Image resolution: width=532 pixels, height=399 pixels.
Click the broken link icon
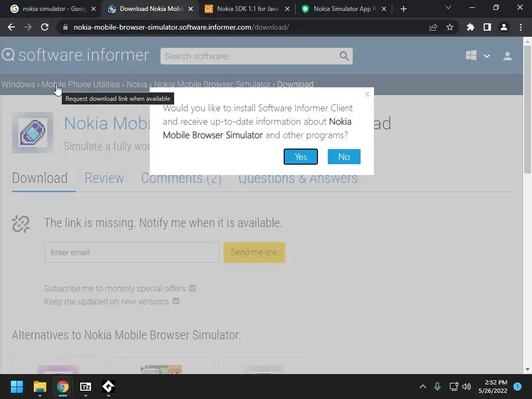coord(21,224)
